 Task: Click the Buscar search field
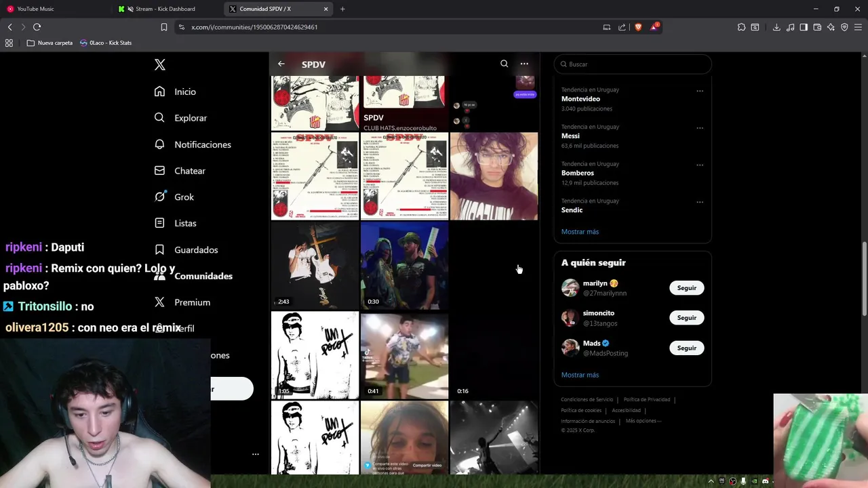point(633,64)
